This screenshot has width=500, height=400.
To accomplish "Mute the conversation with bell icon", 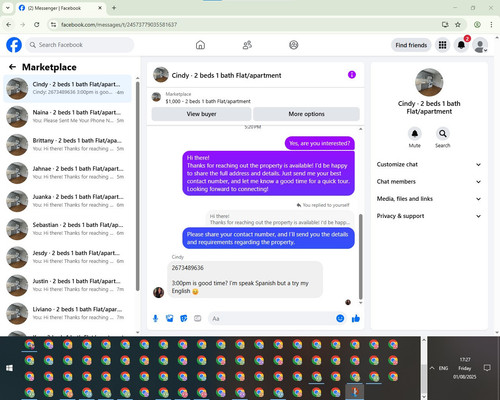I will tap(415, 134).
